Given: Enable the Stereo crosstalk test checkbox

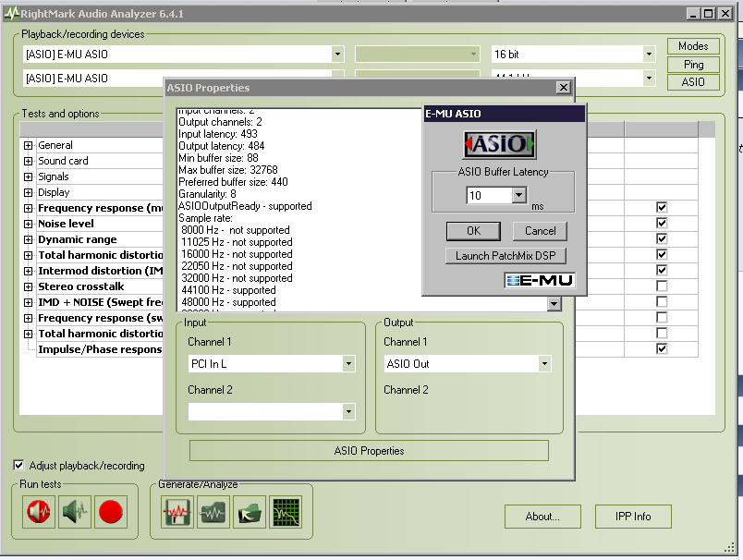Looking at the screenshot, I should 662,286.
